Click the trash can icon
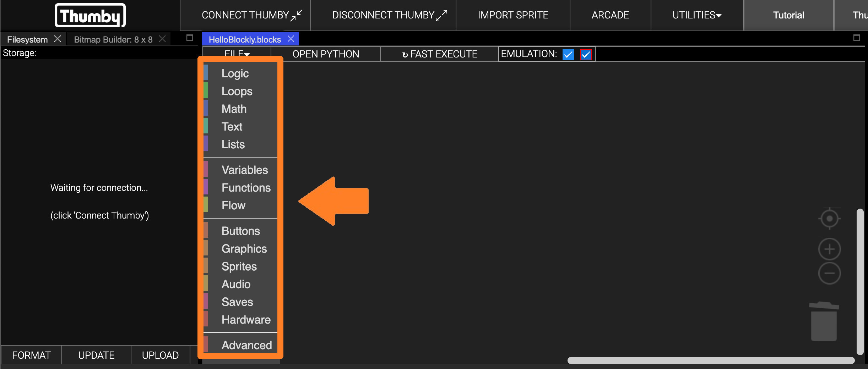Screen dimensions: 868x369 (824, 321)
